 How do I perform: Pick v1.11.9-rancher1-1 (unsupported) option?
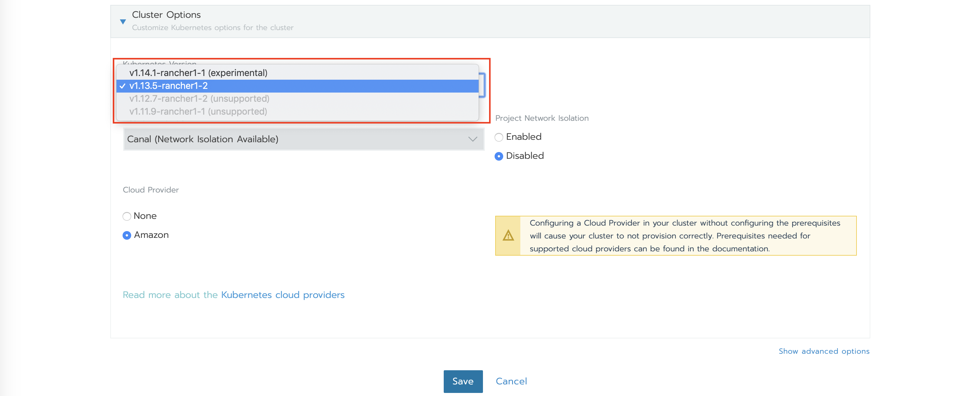pos(198,112)
